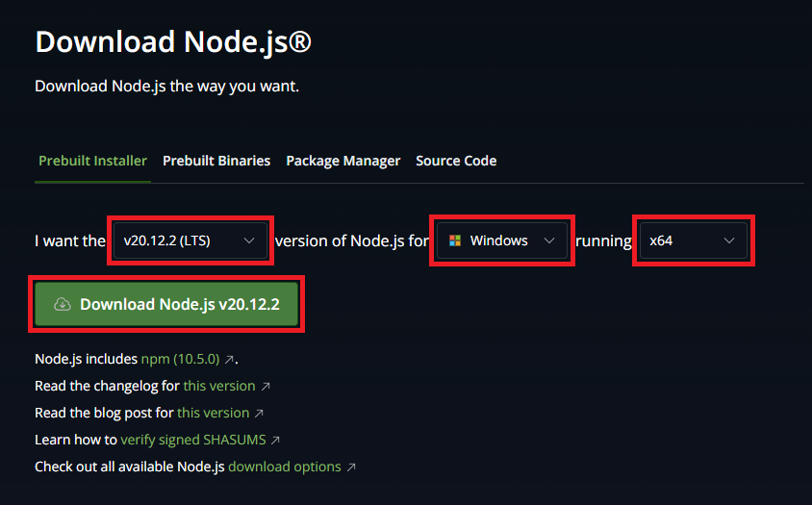Open the Prebuilt Binaries tab
This screenshot has width=812, height=505.
[216, 161]
